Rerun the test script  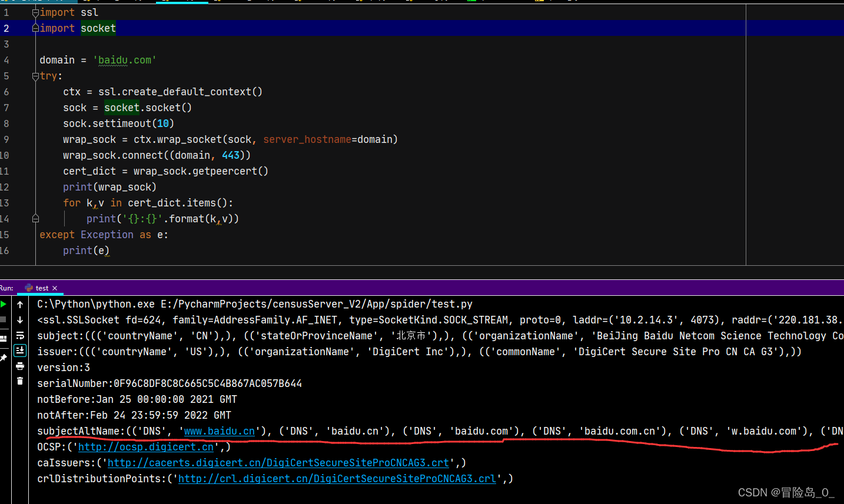pos(3,304)
